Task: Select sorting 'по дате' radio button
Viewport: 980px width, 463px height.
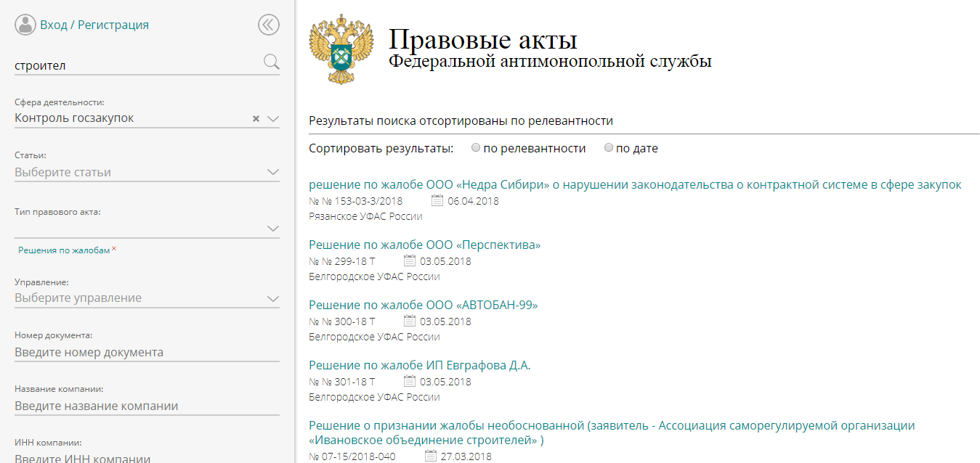Action: coord(609,148)
